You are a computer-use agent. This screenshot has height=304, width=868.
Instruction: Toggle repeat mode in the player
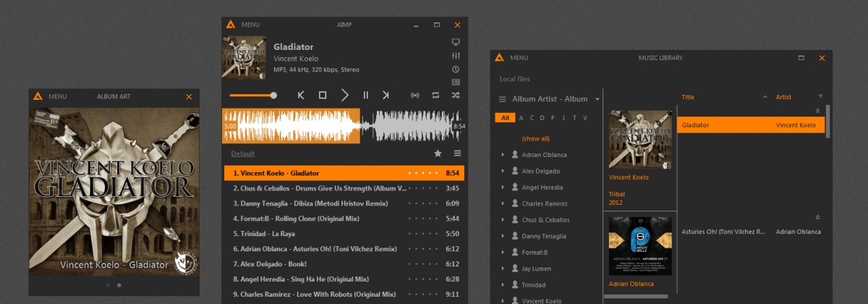pos(435,95)
